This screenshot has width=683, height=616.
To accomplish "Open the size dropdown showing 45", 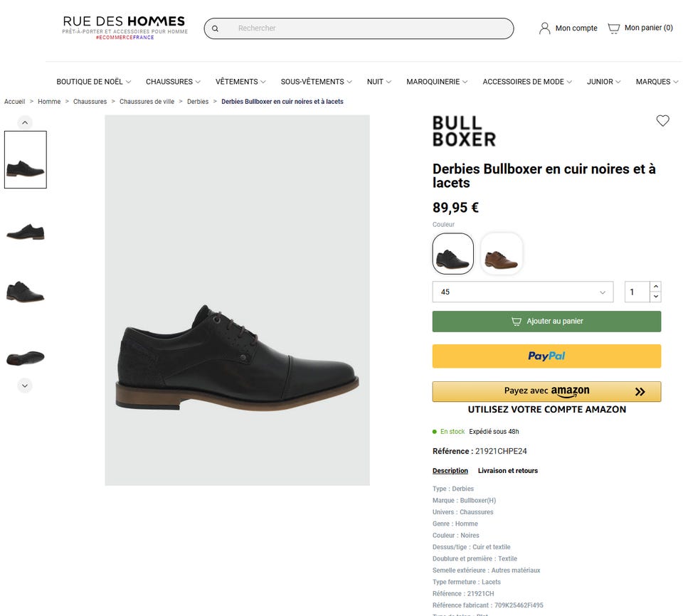I will point(522,292).
